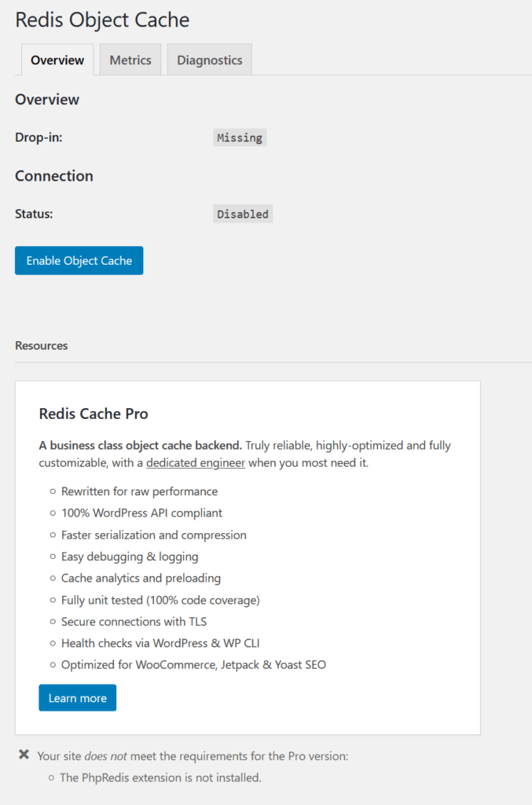Click the Disabled connection status badge
This screenshot has height=805, width=532.
click(x=243, y=214)
